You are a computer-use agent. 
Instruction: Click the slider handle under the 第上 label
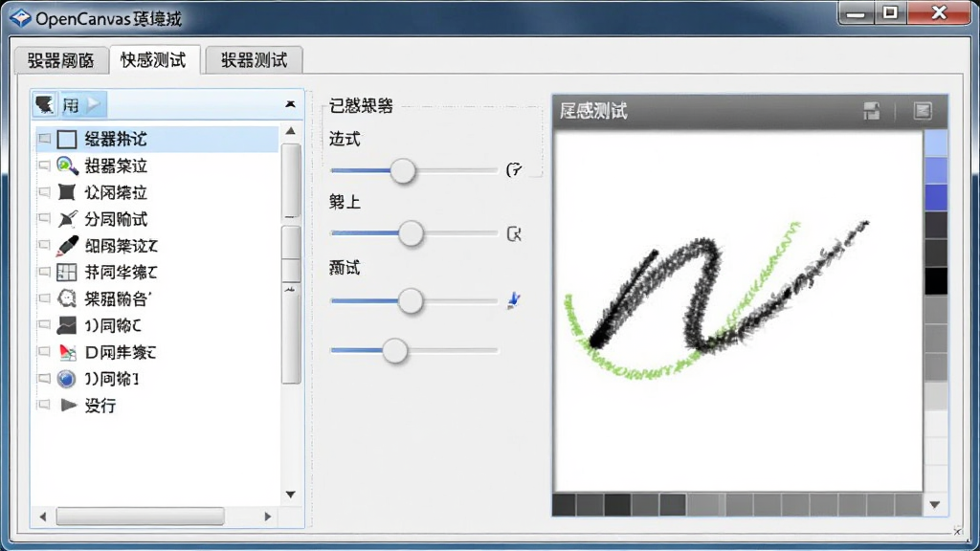pos(411,233)
